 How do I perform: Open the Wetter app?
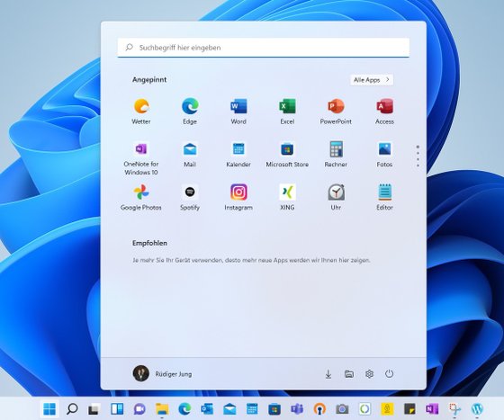[141, 112]
